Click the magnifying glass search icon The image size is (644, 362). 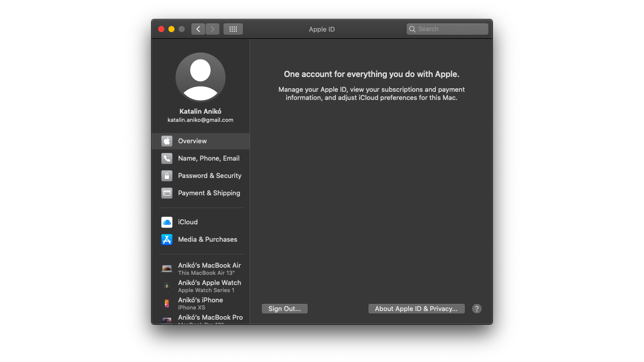tap(412, 29)
